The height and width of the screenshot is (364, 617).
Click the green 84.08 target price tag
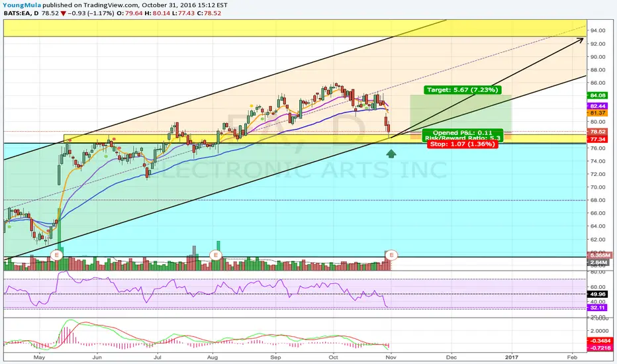pos(597,95)
